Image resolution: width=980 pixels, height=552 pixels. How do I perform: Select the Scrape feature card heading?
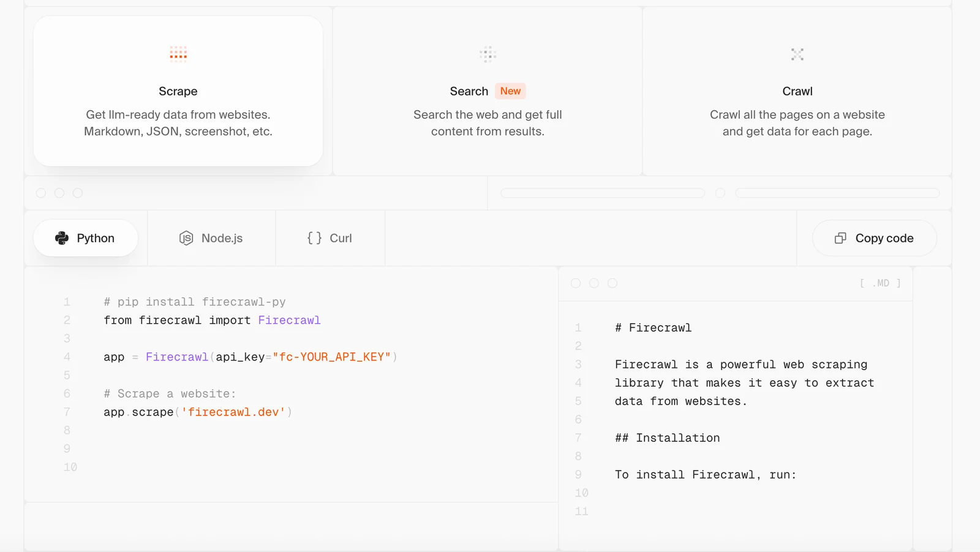[x=178, y=91]
